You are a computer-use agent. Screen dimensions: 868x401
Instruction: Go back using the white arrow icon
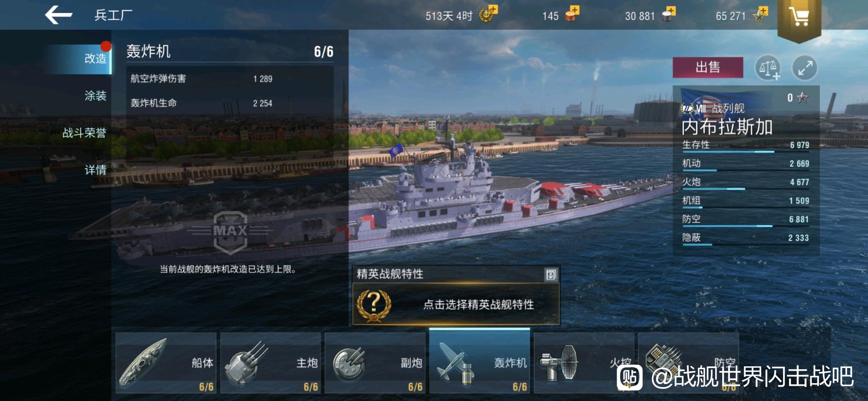[59, 15]
